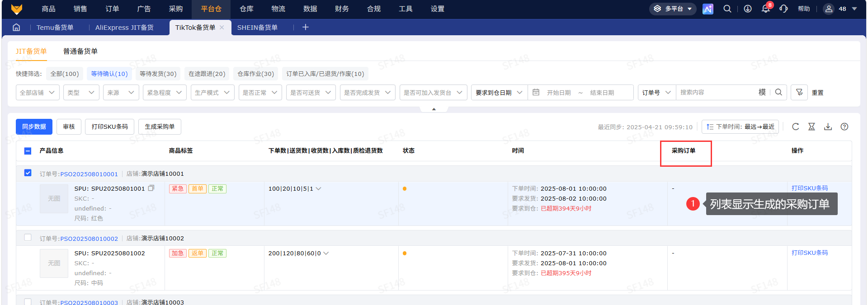This screenshot has width=868, height=305.
Task: Click the refresh icon above the table
Action: pos(796,127)
